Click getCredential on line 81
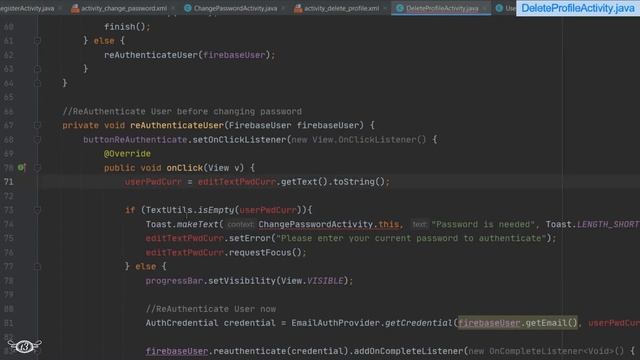Viewport: 640px width, 360px height. [419, 323]
